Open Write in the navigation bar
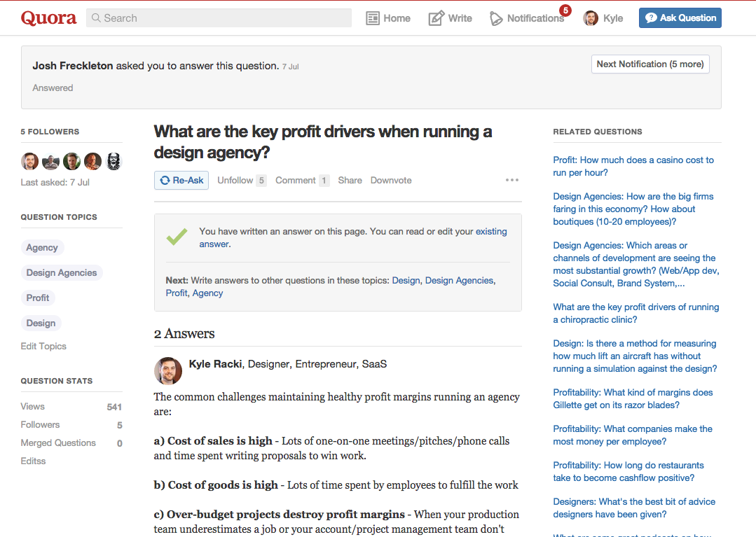 451,18
